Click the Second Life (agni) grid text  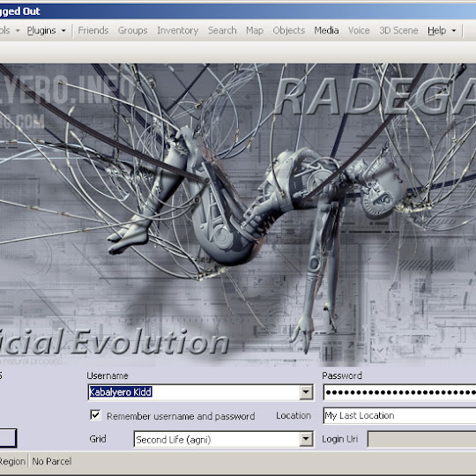tap(174, 440)
